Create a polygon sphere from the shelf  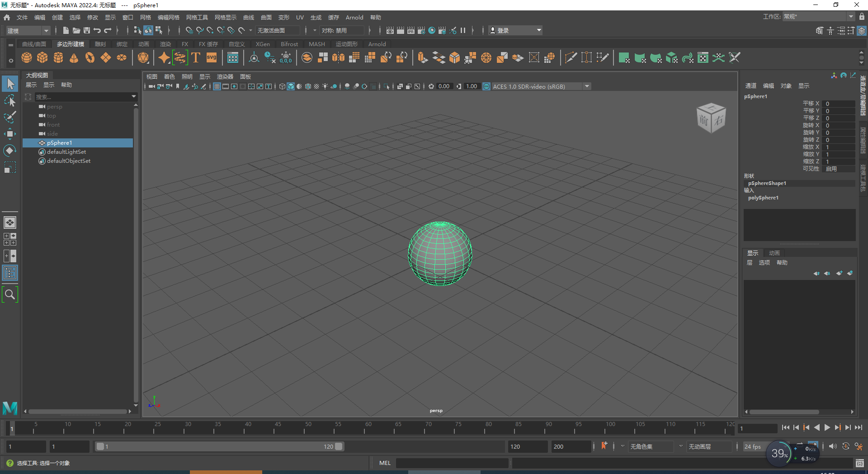click(x=27, y=57)
